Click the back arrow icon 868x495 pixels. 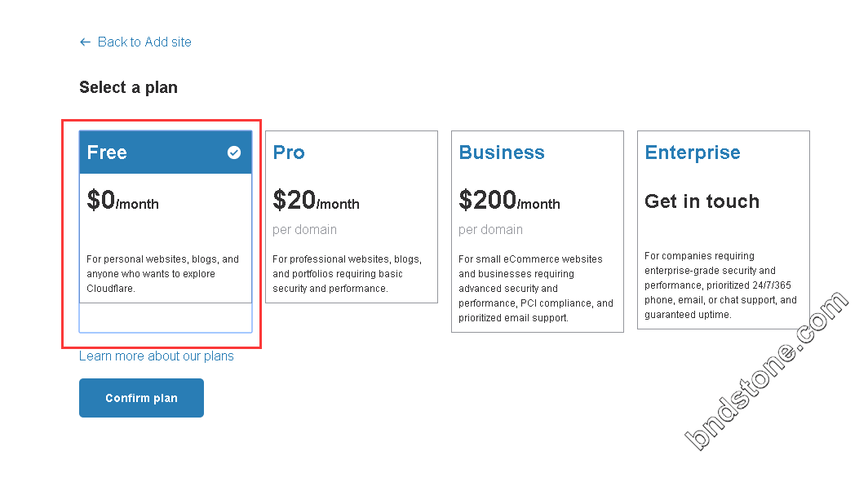(x=85, y=42)
